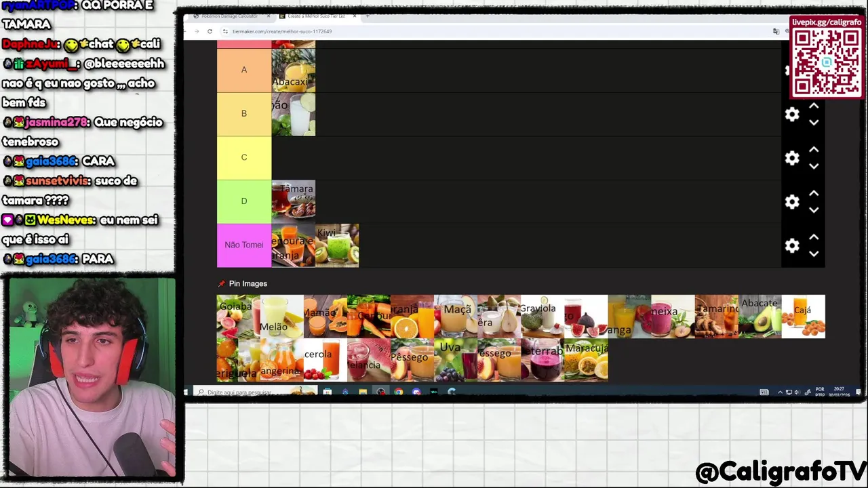This screenshot has width=868, height=488.
Task: Select the Goiaba juice image
Action: [x=239, y=317]
